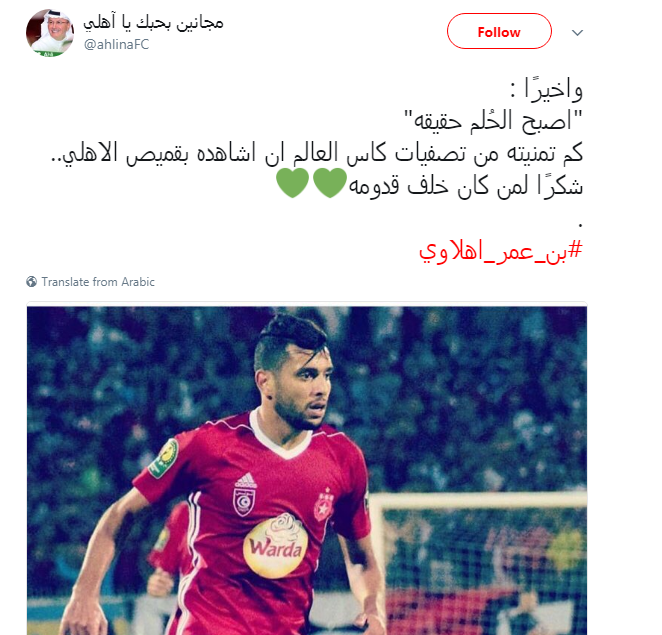Click the outer green heart emoji, farthest from the text
Image resolution: width=662 pixels, height=635 pixels.
click(x=293, y=182)
